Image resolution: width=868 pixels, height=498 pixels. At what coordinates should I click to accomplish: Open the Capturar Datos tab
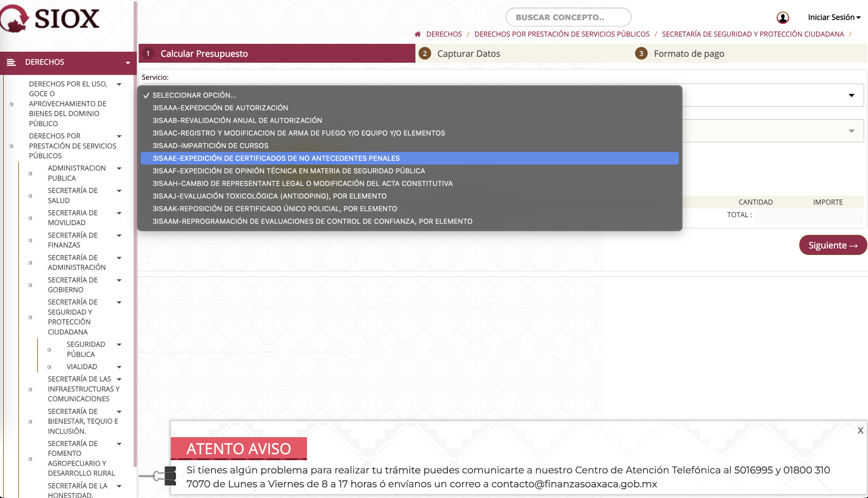(469, 54)
